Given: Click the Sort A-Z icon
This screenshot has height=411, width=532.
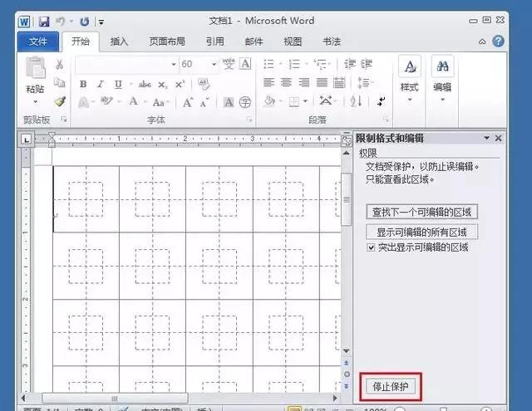Looking at the screenshot, I should tap(356, 101).
